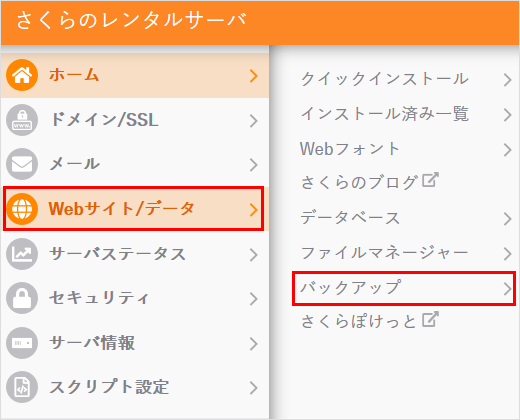Open the サーバステータス menu item
Image resolution: width=520 pixels, height=420 pixels.
coord(135,254)
